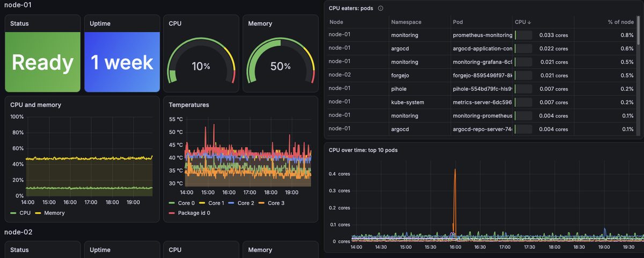The image size is (644, 258).
Task: Select the forgejo-8595496f97 pod cell
Action: pos(482,75)
